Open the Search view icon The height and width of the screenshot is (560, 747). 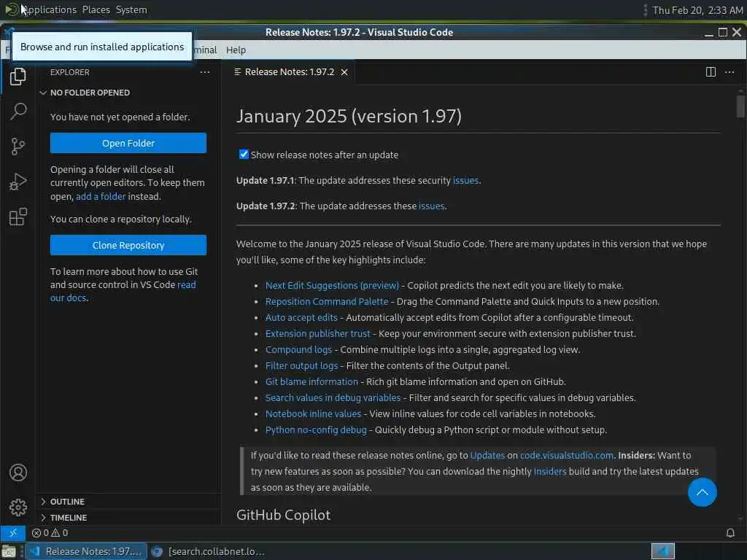coord(18,111)
